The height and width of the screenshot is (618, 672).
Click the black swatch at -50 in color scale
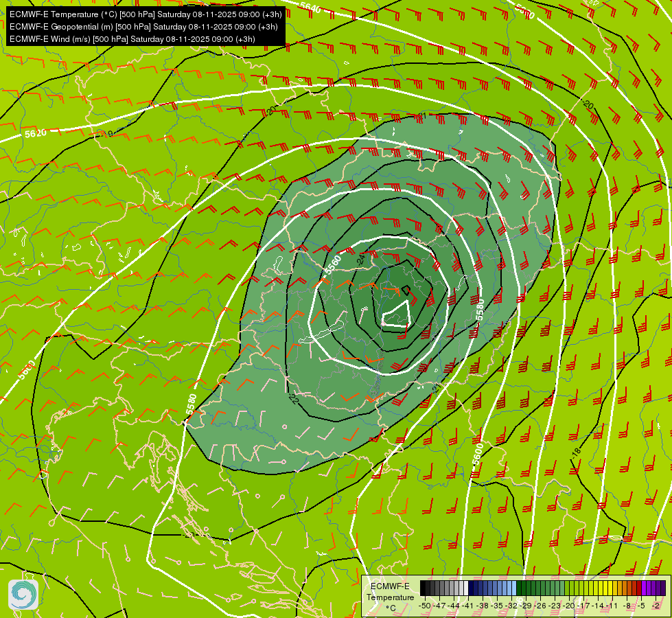423,588
